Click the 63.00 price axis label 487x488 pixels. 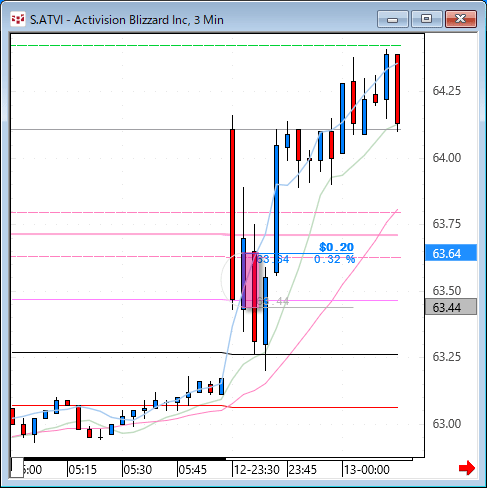click(x=446, y=424)
